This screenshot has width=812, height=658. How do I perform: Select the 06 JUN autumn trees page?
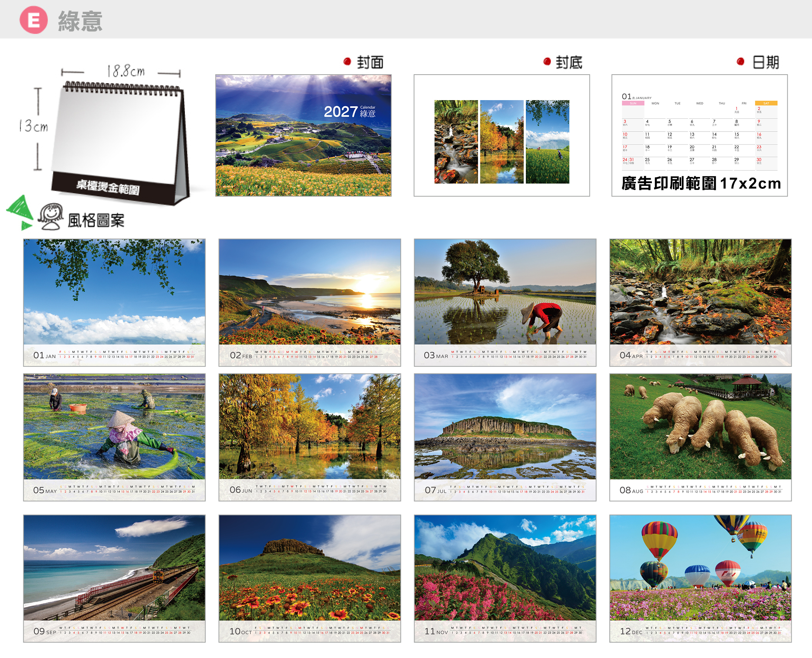click(x=309, y=437)
